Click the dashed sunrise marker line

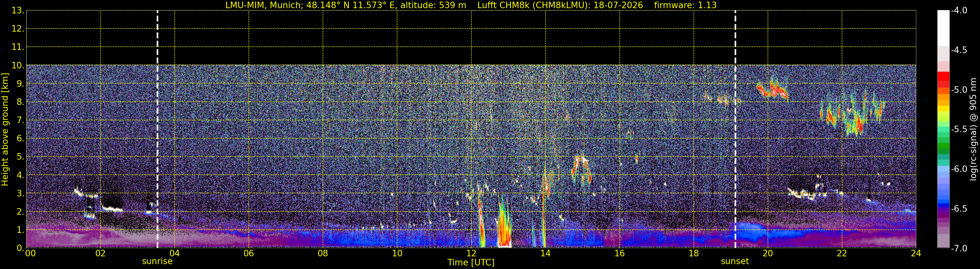click(158, 130)
